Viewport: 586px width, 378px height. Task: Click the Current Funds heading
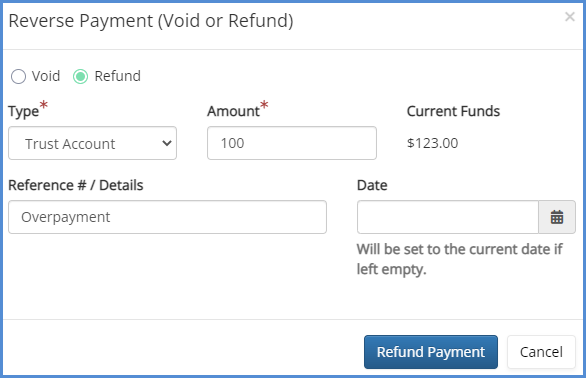[x=453, y=111]
